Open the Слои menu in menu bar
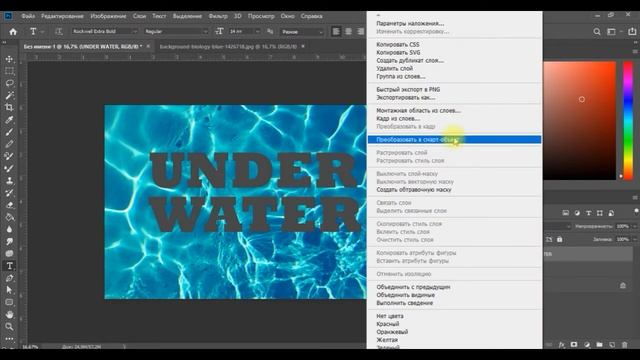The height and width of the screenshot is (360, 640). (x=139, y=16)
